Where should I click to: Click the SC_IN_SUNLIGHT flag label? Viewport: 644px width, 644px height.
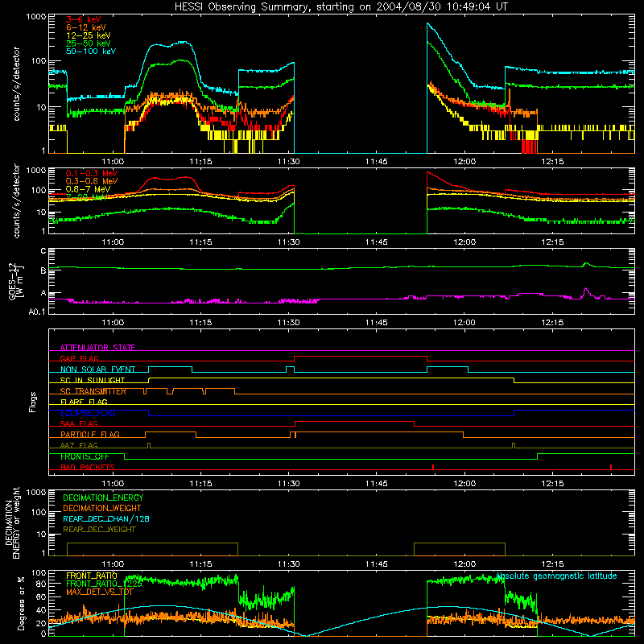pos(93,380)
